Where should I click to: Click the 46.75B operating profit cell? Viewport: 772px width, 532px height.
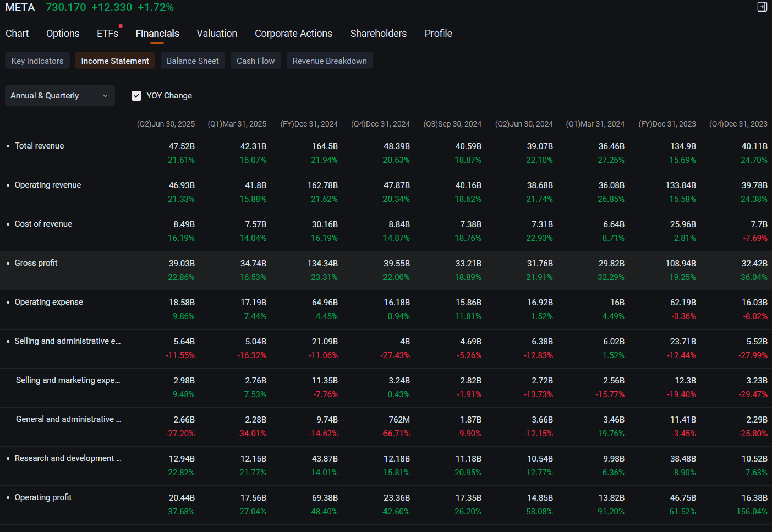683,498
